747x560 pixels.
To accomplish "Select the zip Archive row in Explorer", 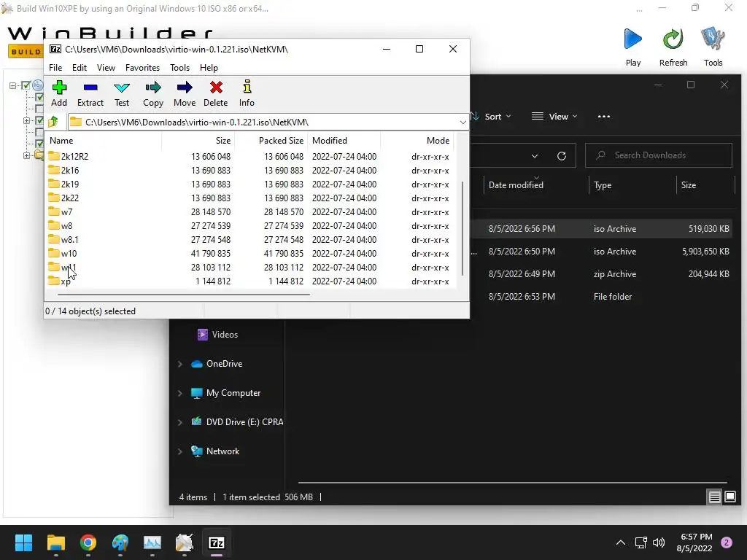I will [x=602, y=274].
